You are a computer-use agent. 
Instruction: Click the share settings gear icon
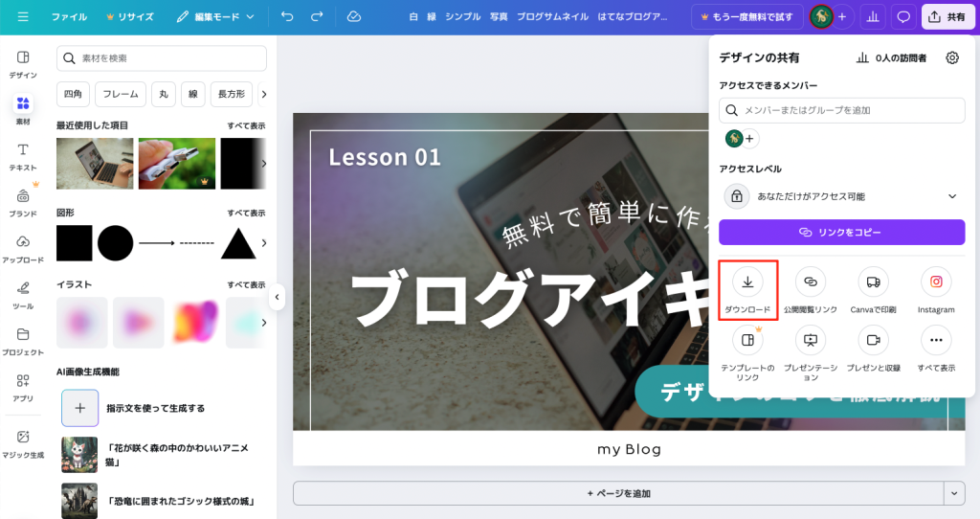951,57
